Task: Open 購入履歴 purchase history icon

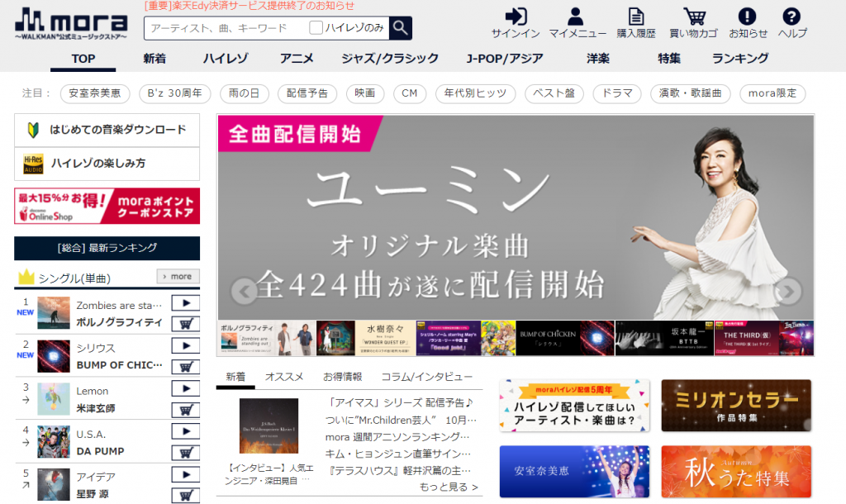Action: click(x=636, y=22)
